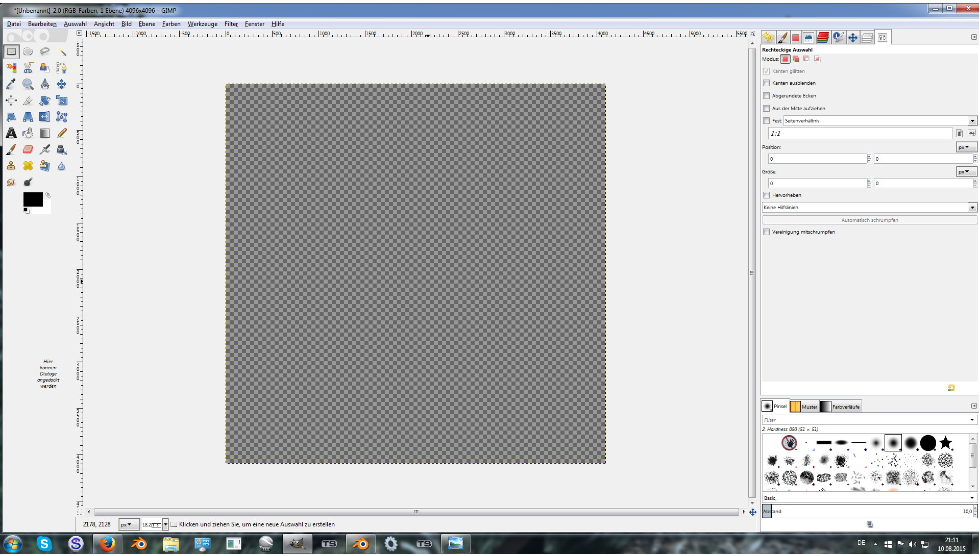980x556 pixels.
Task: Open the Basic brush tag dropdown
Action: [971, 498]
